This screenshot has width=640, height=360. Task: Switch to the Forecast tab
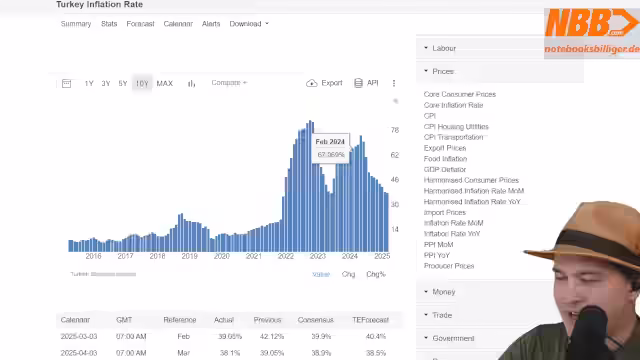pyautogui.click(x=140, y=24)
